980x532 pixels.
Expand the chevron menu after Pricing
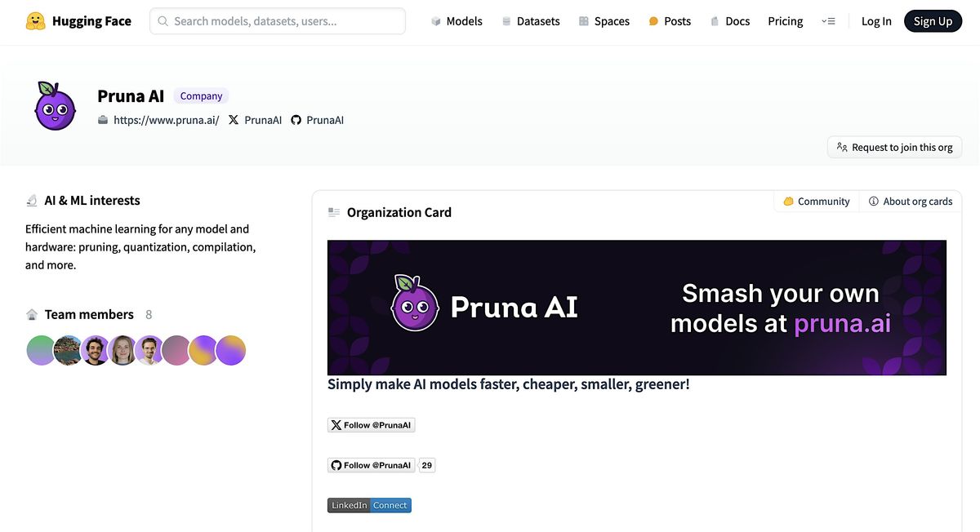click(x=828, y=20)
